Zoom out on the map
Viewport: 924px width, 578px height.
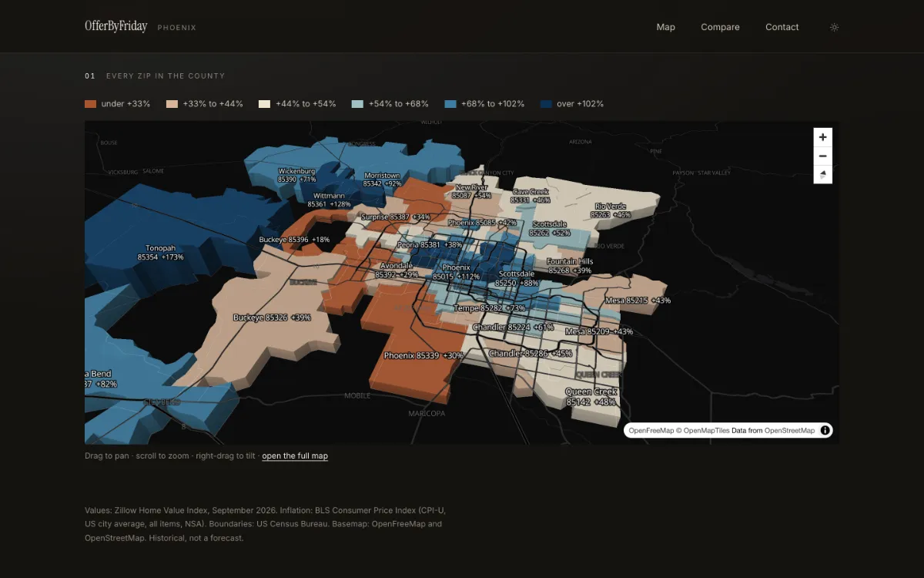tap(823, 156)
